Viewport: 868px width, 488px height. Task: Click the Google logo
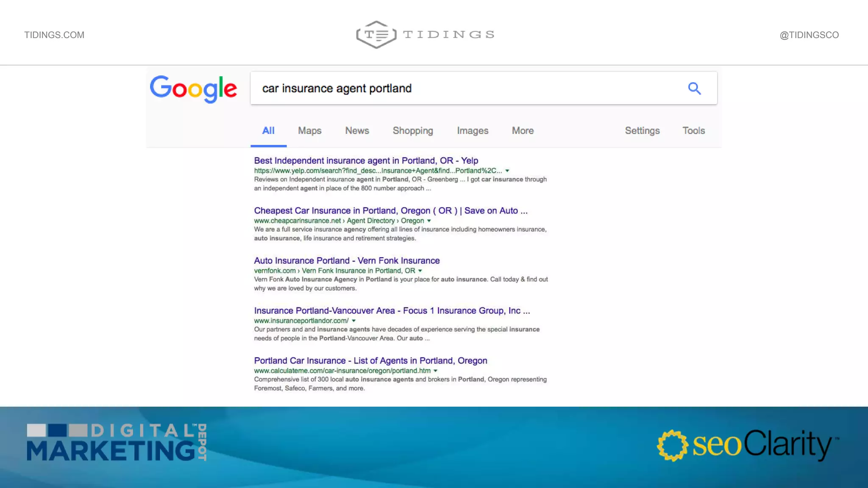pyautogui.click(x=193, y=89)
